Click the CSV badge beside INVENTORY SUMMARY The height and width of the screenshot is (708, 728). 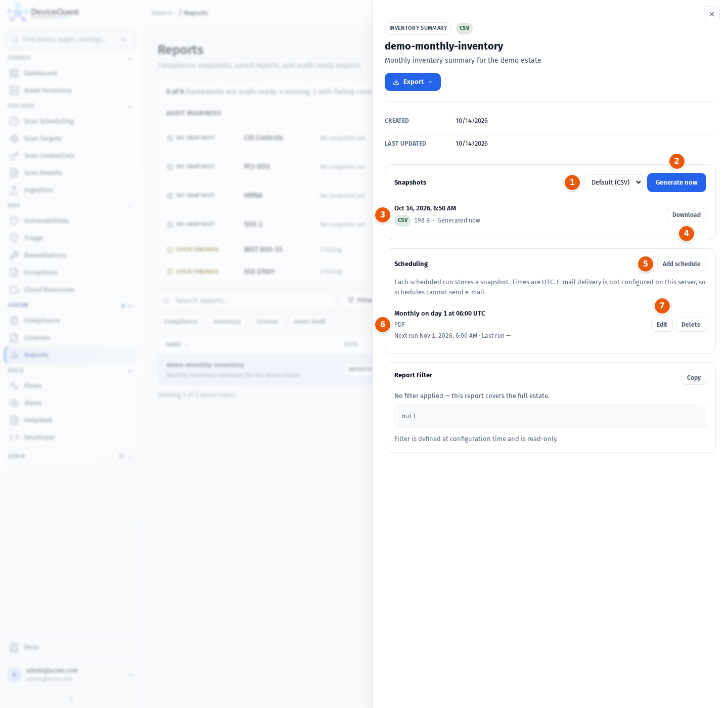464,28
